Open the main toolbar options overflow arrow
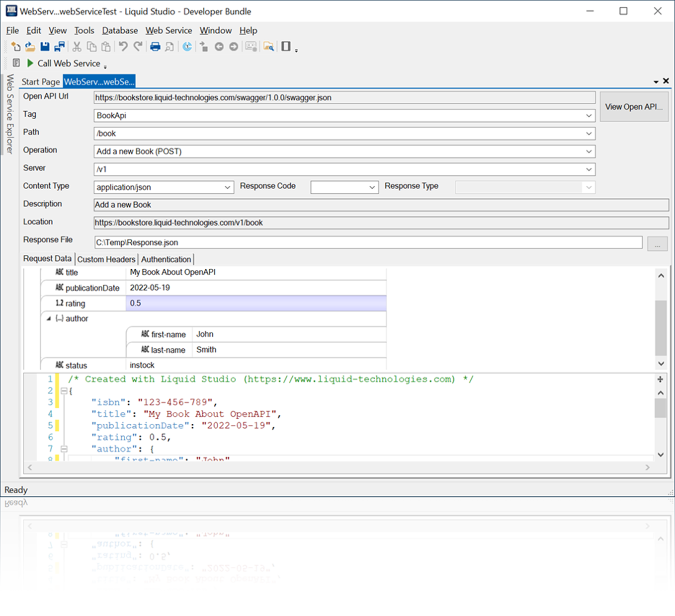Image resolution: width=675 pixels, height=616 pixels. [296, 50]
